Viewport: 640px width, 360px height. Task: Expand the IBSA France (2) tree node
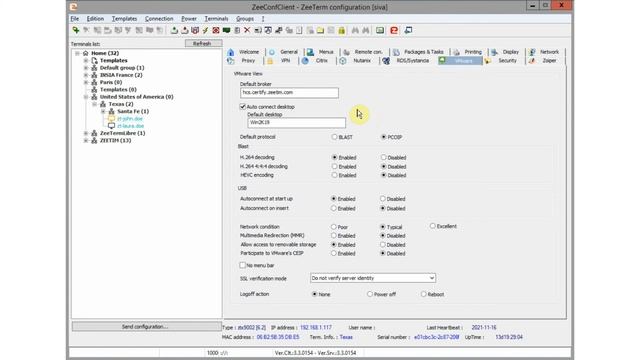click(x=86, y=75)
